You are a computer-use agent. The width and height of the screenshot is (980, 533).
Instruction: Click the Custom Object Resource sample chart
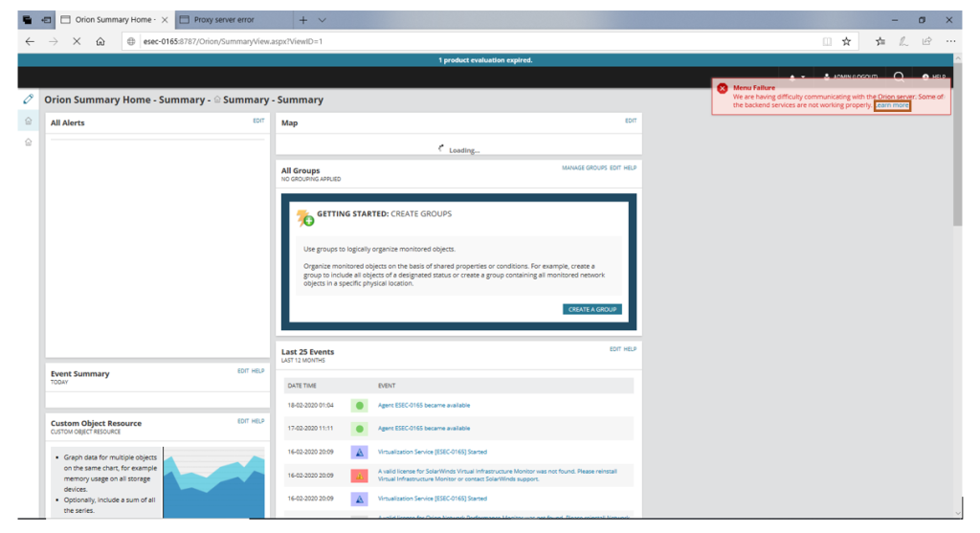(213, 482)
